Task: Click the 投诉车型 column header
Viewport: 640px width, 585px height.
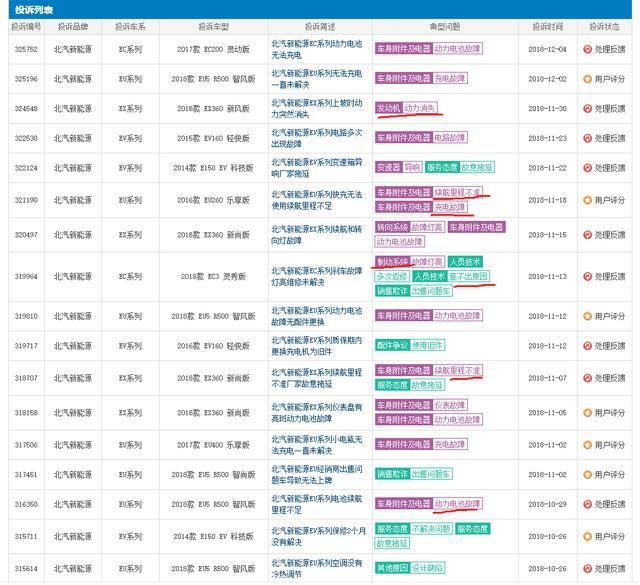Action: click(x=213, y=27)
